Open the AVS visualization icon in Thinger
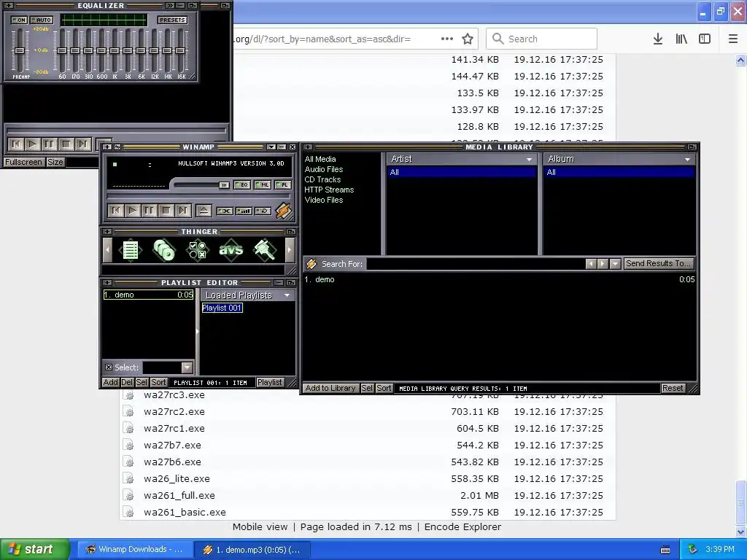The height and width of the screenshot is (560, 747). (231, 250)
